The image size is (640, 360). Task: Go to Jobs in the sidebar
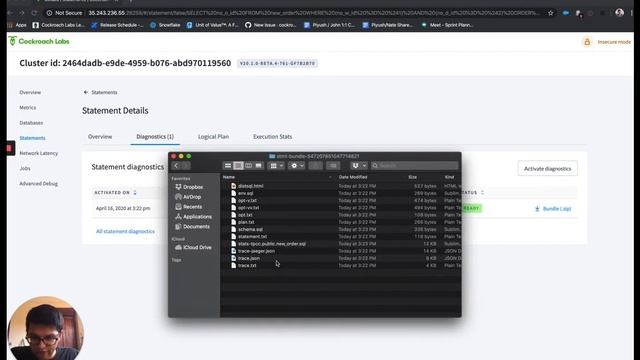pyautogui.click(x=25, y=168)
